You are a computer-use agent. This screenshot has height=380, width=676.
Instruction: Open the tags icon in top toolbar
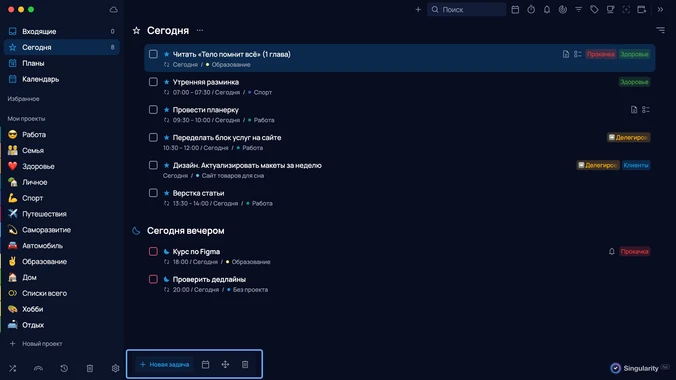click(594, 9)
